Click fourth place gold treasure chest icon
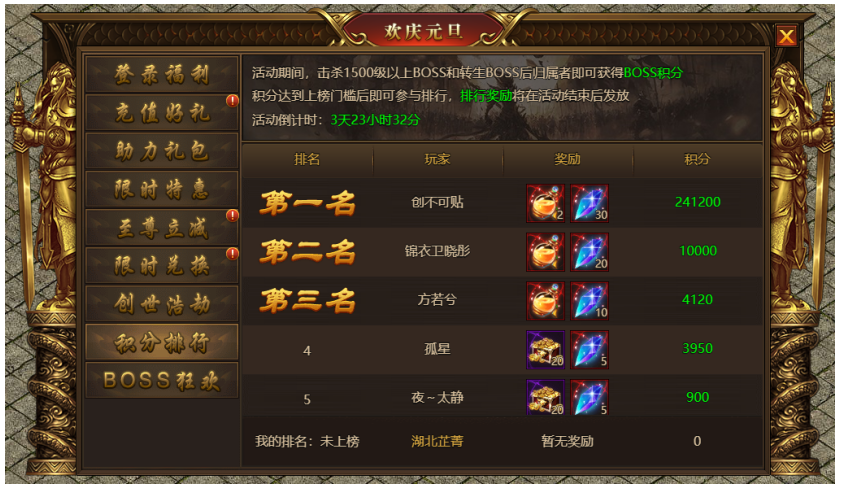842x490 pixels. pos(545,350)
